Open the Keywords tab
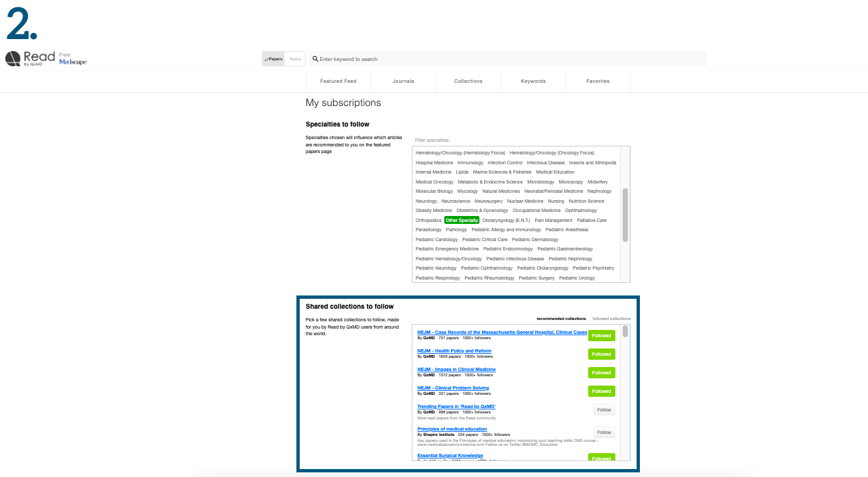868x477 pixels. click(x=533, y=81)
